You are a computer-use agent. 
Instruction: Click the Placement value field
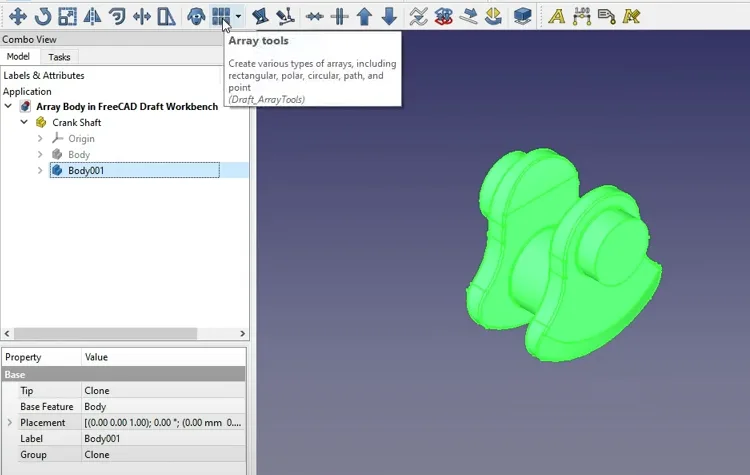click(x=164, y=422)
